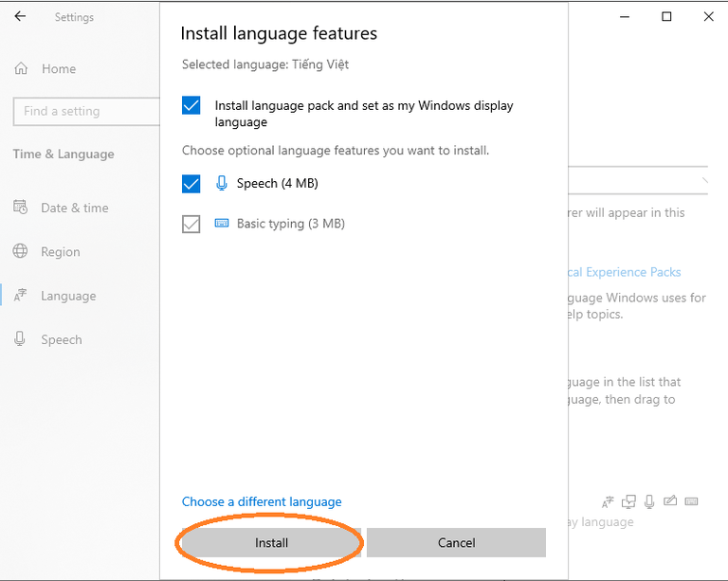Screen dimensions: 728x581
Task: Minimize the Settings window
Action: [625, 17]
